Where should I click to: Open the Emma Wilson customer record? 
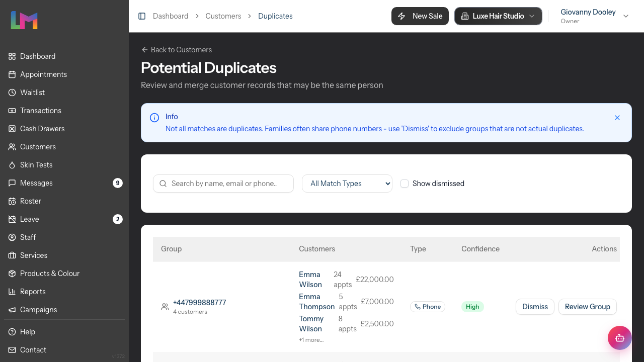[310, 280]
